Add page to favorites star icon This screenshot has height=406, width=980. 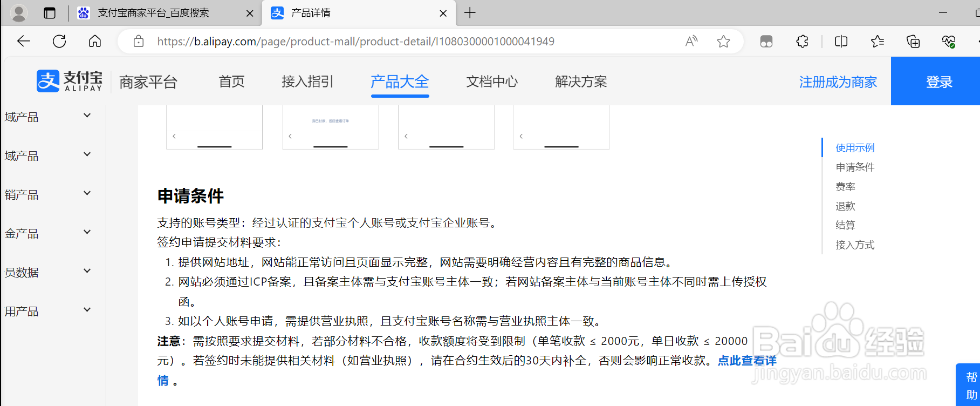click(x=724, y=42)
